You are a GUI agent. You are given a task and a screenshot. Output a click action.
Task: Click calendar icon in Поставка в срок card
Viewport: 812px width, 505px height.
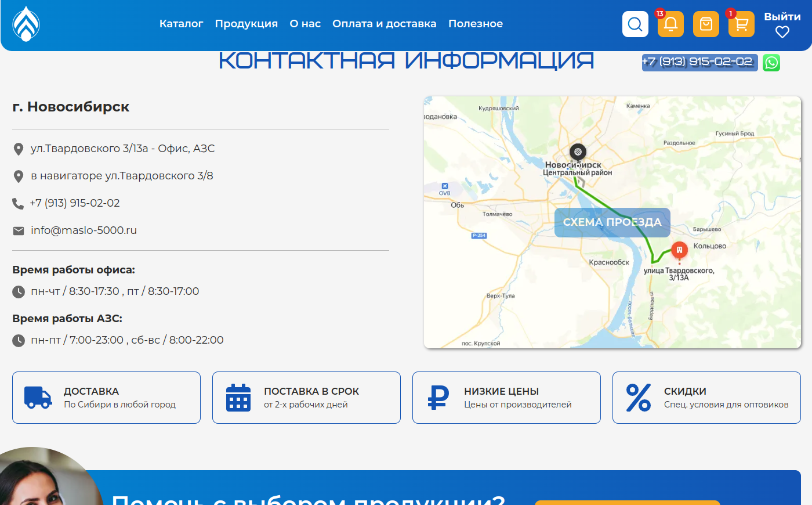point(238,398)
